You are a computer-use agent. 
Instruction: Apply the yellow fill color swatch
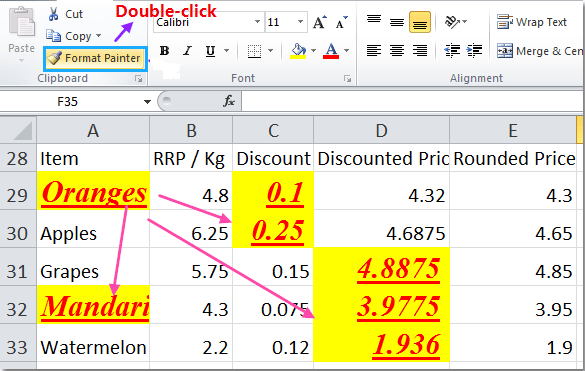point(298,51)
